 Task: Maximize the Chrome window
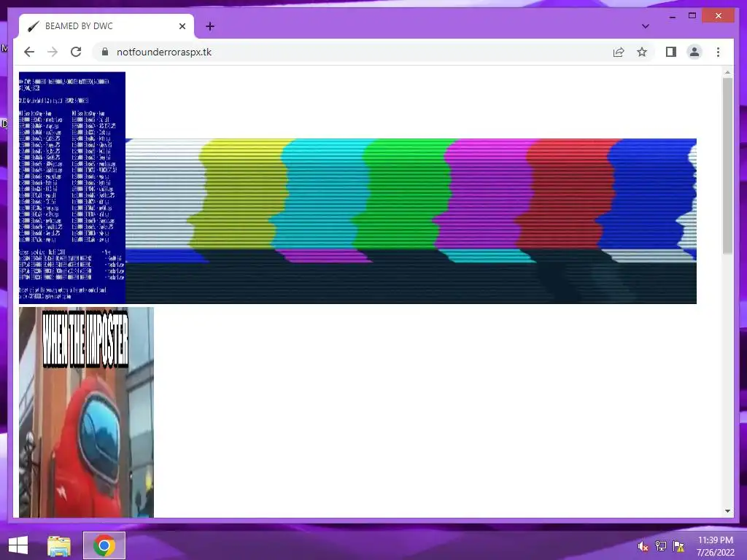coord(692,16)
